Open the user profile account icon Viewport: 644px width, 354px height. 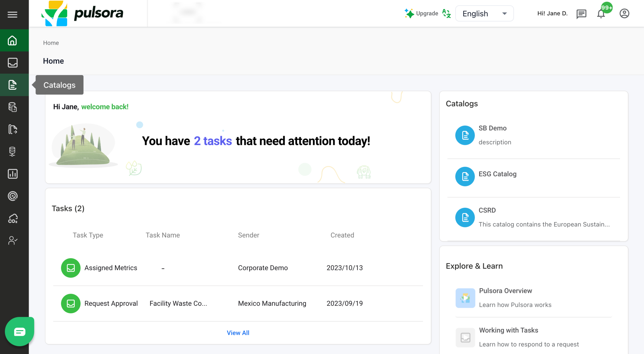624,14
